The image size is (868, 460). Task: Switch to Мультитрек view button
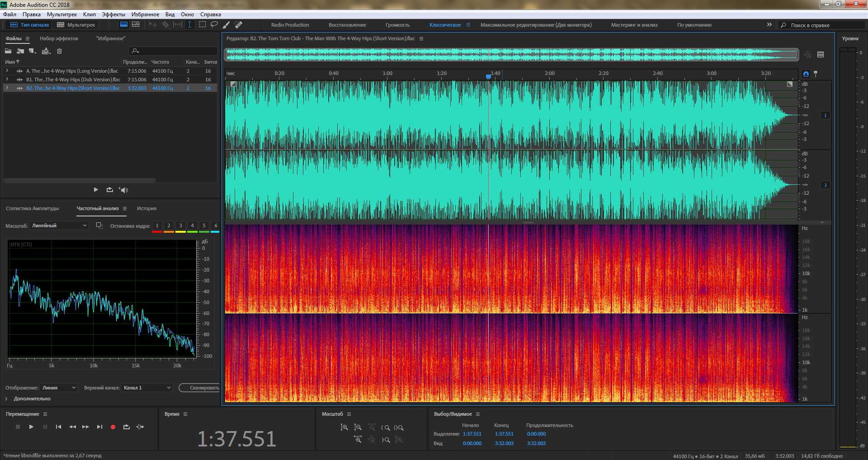coord(77,25)
